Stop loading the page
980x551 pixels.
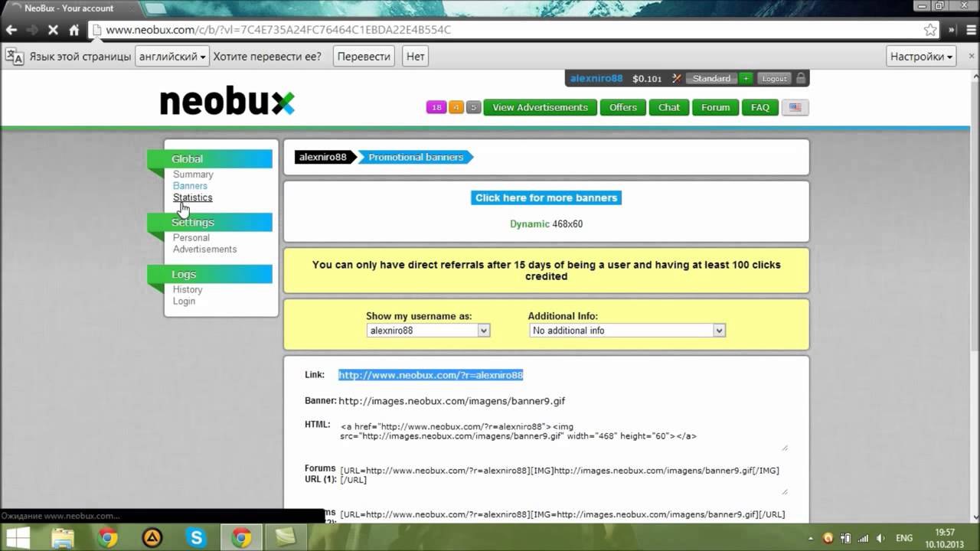click(53, 30)
